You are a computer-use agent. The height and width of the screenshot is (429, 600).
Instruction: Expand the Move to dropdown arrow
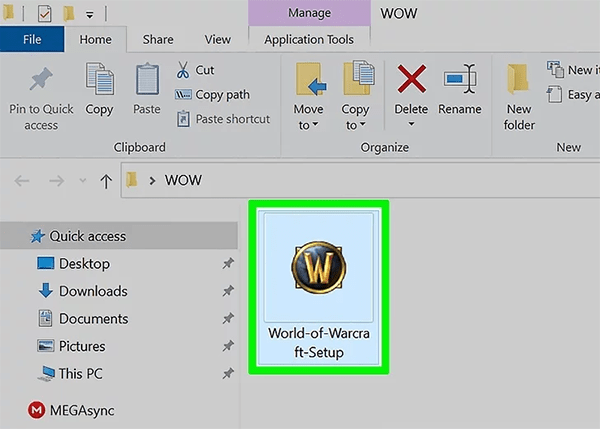pos(315,124)
